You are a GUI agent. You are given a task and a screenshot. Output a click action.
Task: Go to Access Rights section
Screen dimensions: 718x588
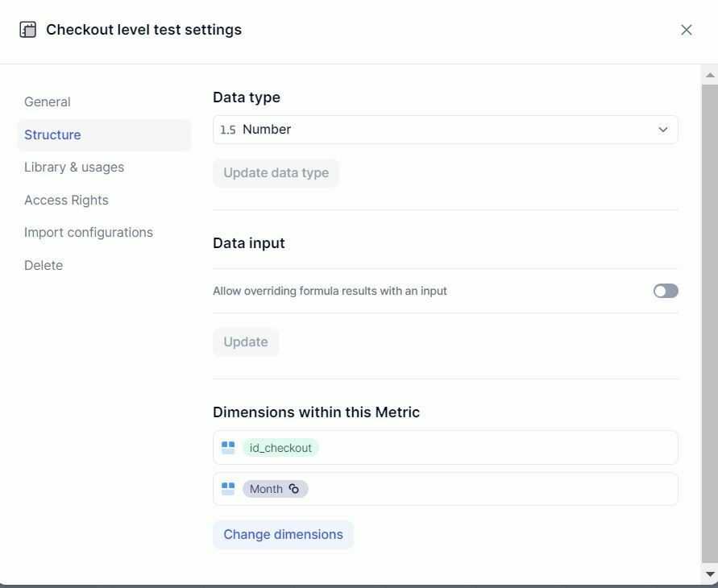pos(66,201)
